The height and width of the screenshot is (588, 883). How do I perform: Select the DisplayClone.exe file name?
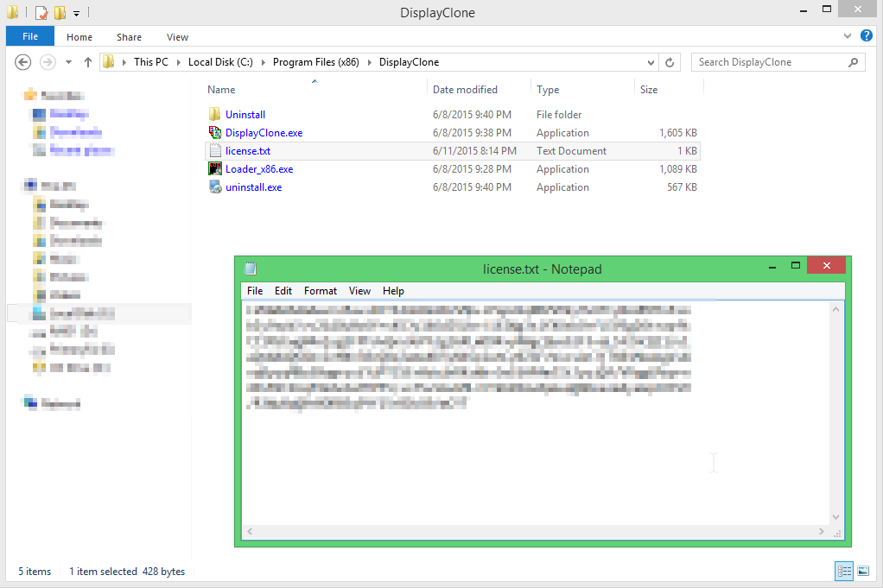click(264, 133)
